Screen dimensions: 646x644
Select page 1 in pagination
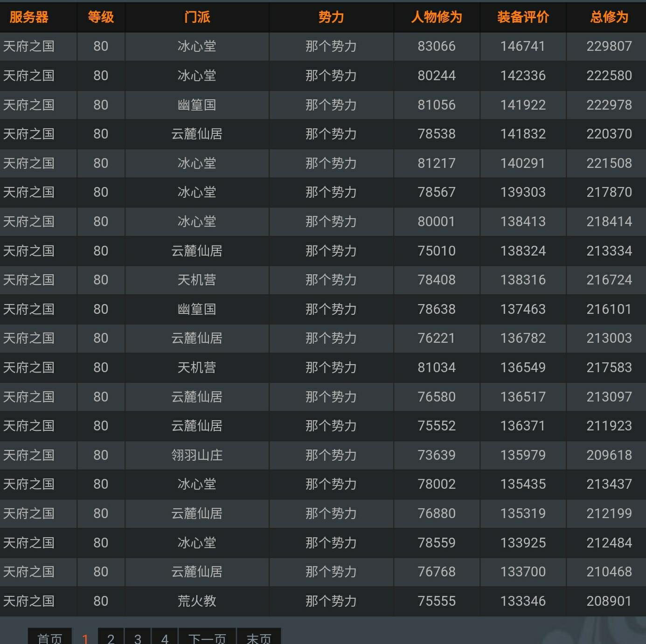(85, 637)
